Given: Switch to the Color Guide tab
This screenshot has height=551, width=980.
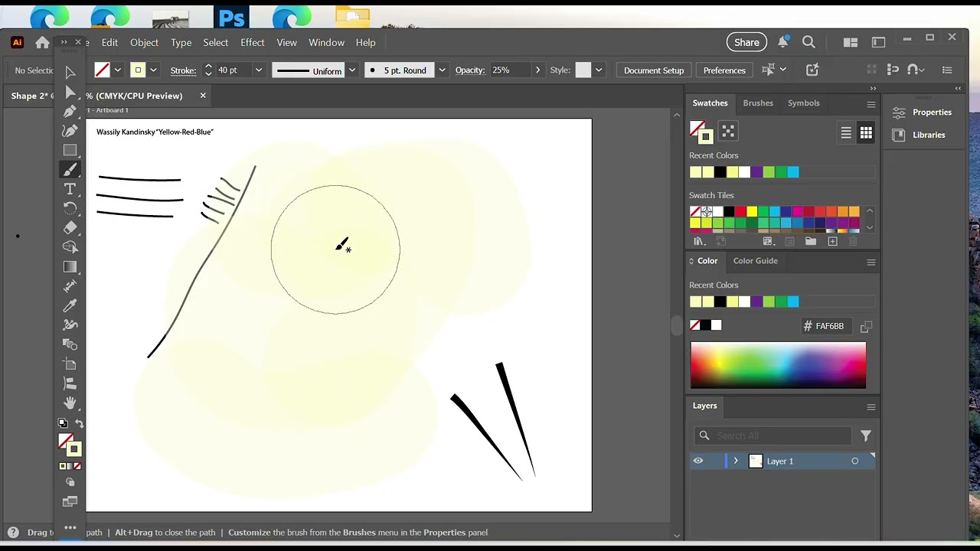Looking at the screenshot, I should click(x=755, y=261).
